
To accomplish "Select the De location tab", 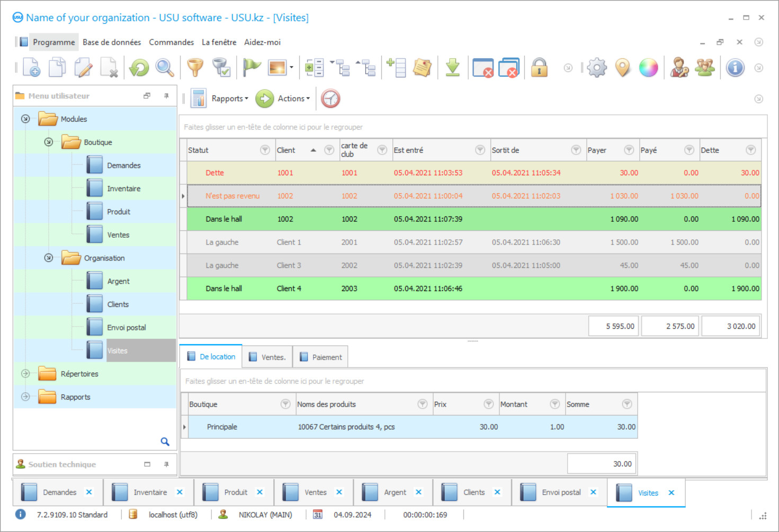I will pos(211,357).
